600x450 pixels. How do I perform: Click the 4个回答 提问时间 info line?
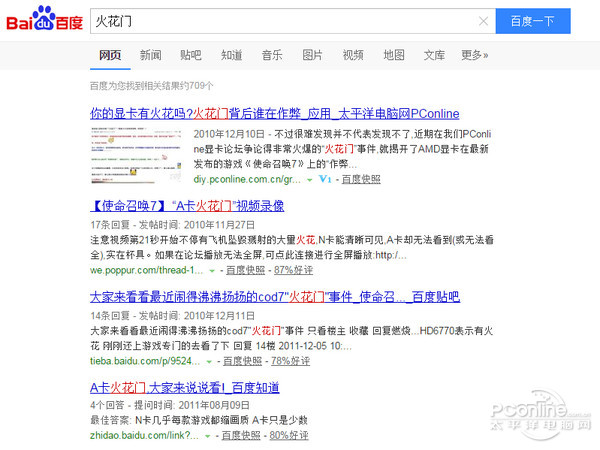pos(170,405)
